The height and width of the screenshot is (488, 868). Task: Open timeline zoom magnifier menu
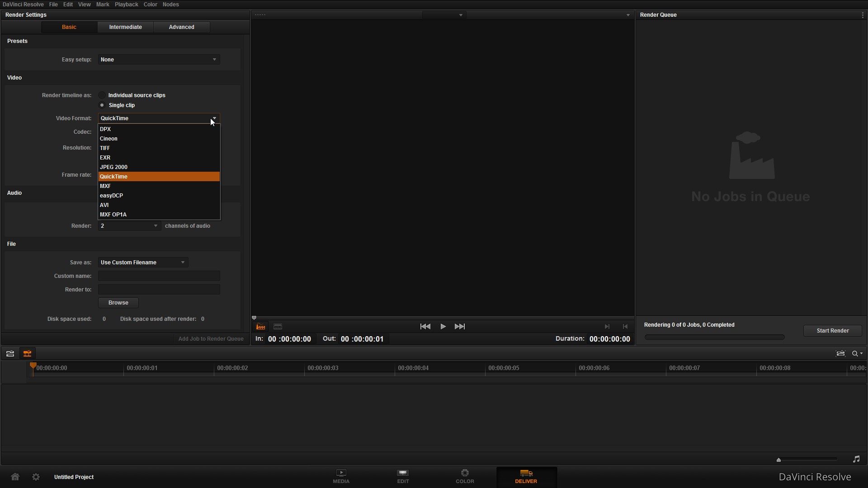858,353
